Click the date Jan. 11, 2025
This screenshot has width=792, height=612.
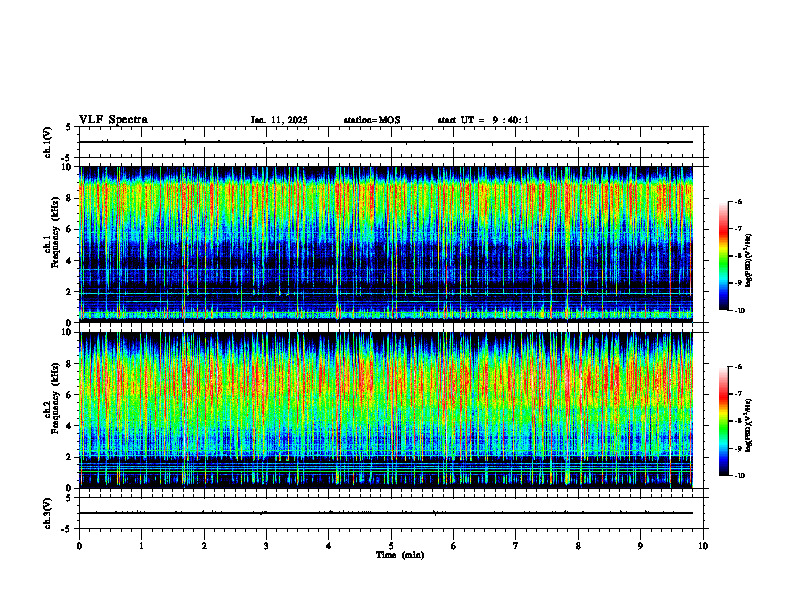(279, 120)
